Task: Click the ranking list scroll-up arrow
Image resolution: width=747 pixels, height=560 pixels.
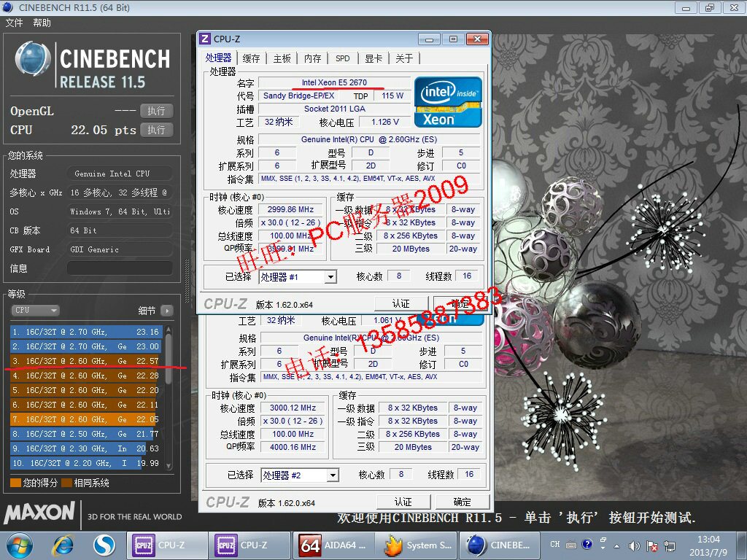Action: 169,330
